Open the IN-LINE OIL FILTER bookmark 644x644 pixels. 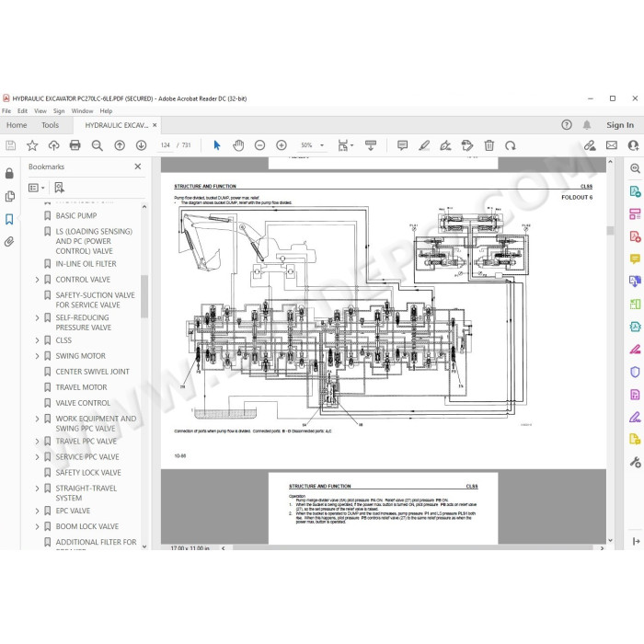[x=86, y=264]
